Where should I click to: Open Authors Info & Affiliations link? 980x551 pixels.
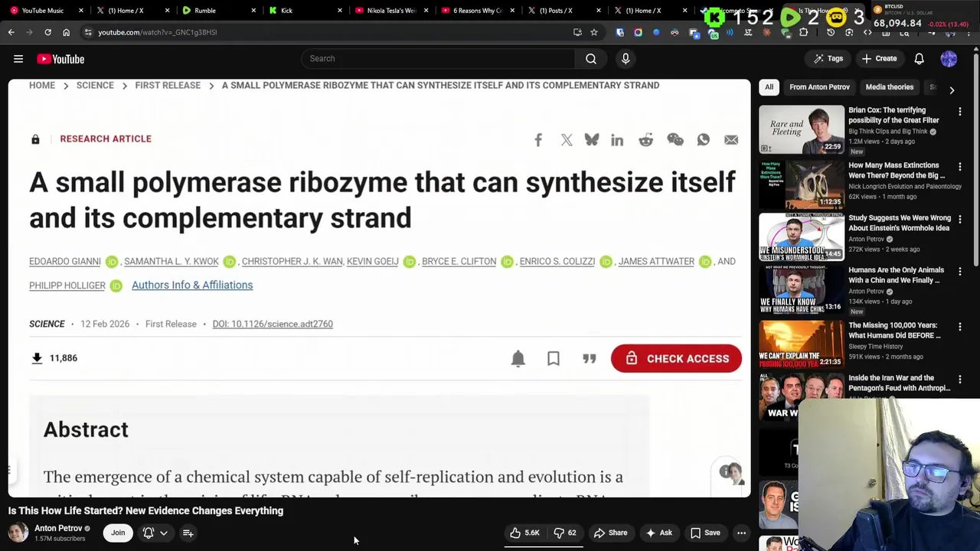[192, 285]
